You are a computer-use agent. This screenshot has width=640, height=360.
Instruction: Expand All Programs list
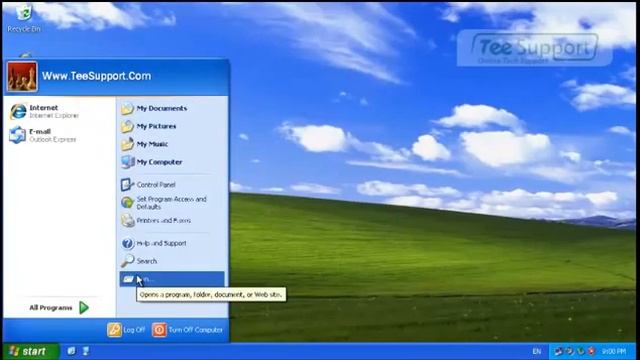pos(58,307)
